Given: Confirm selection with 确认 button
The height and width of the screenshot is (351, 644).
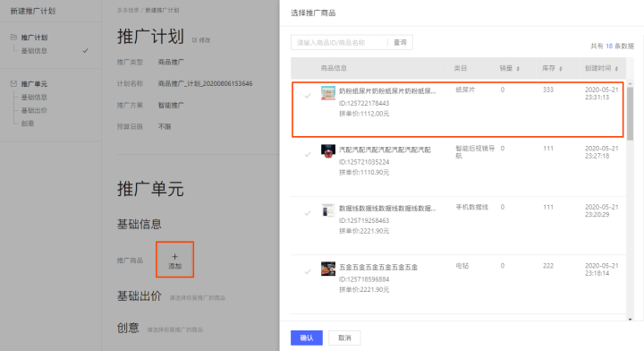Looking at the screenshot, I should coord(307,338).
